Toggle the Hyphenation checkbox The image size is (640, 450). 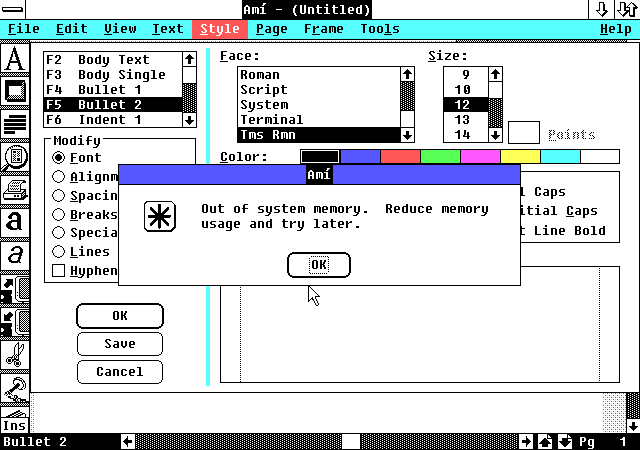tap(58, 270)
